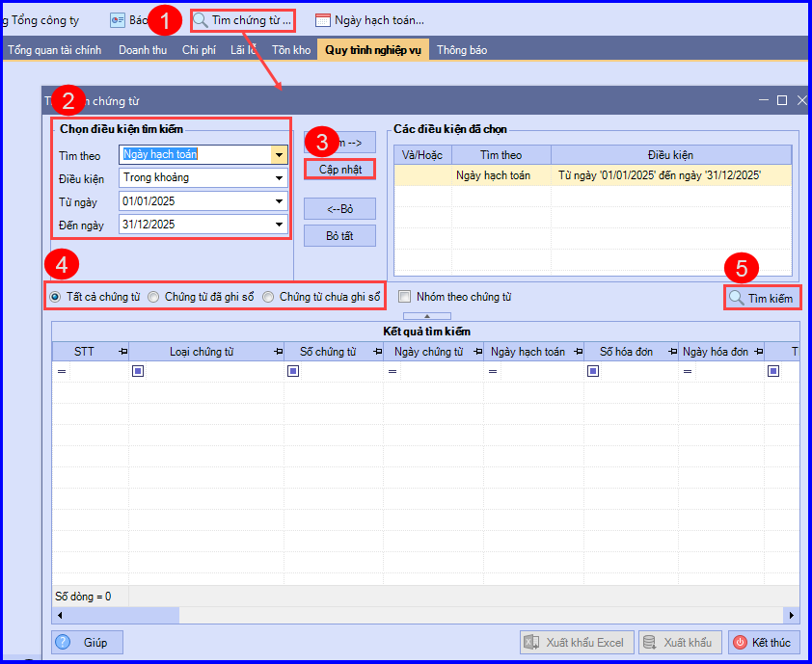Pin the Số chứng từ column
This screenshot has width=812, height=664.
coord(377,352)
